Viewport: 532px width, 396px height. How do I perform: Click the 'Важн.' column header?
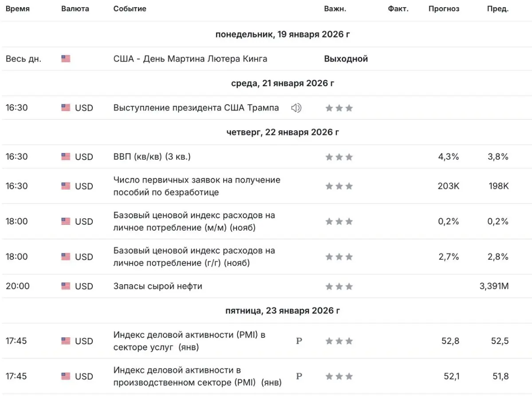335,9
